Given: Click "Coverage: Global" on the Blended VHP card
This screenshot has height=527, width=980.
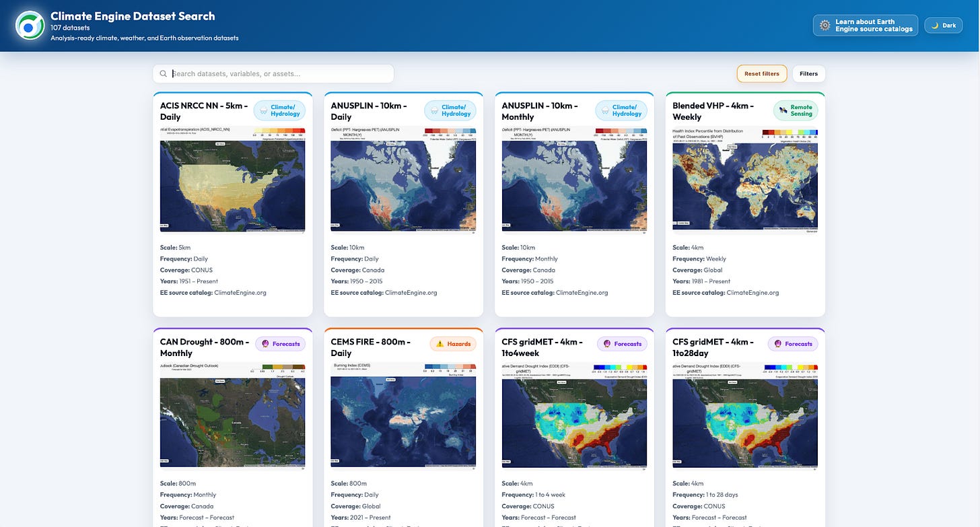Looking at the screenshot, I should click(698, 270).
